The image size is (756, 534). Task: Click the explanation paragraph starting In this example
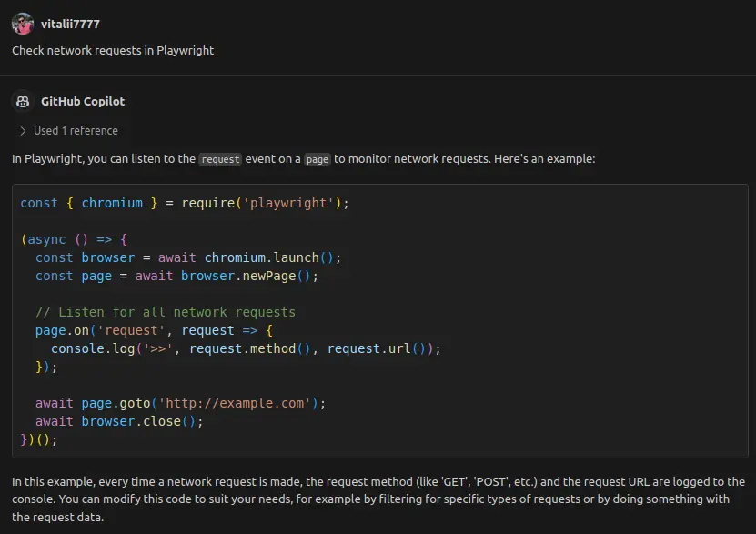378,499
